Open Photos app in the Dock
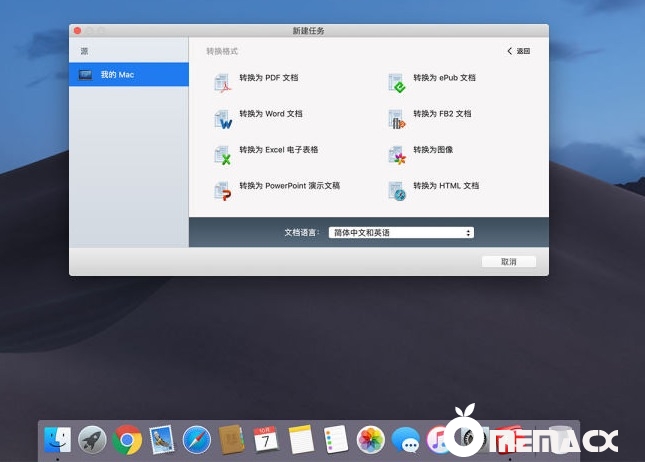Screen dimensions: 645x462 [x=370, y=440]
